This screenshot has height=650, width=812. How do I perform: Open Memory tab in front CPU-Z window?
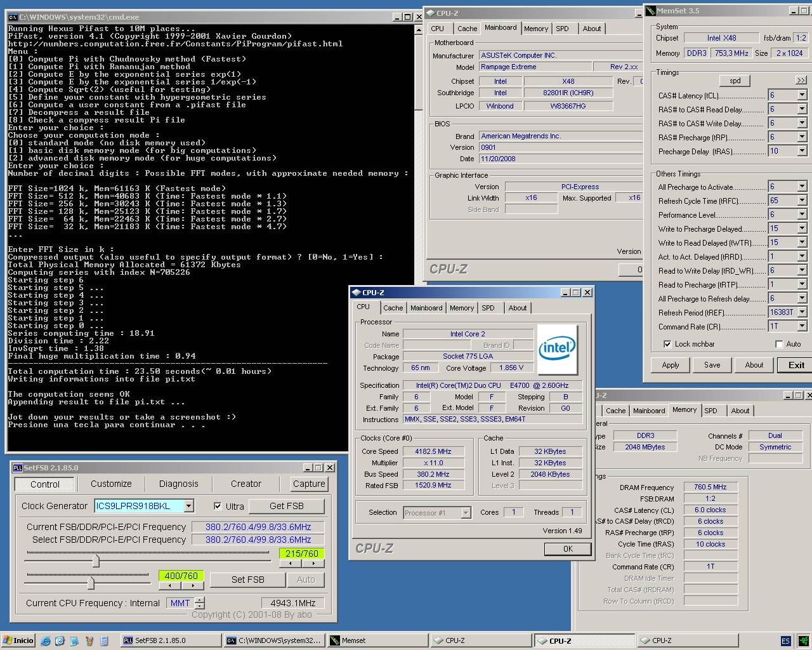coord(462,308)
